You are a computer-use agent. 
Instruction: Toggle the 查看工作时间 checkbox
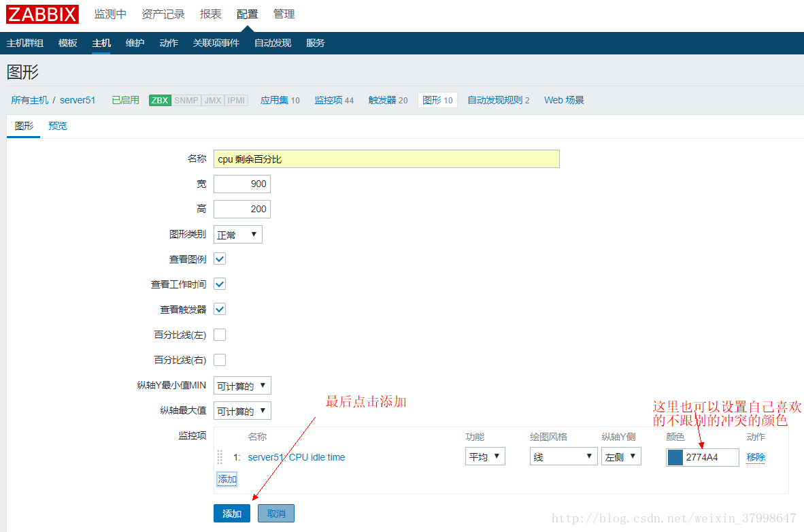(x=220, y=284)
